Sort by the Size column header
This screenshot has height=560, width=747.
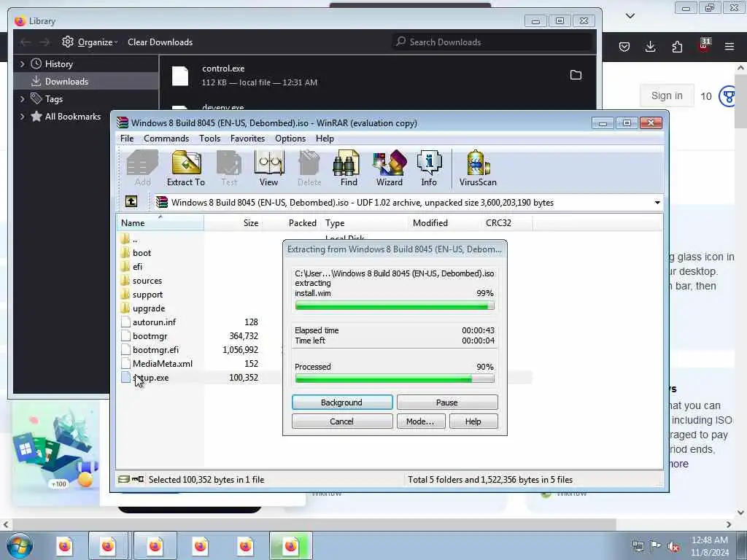233,223
